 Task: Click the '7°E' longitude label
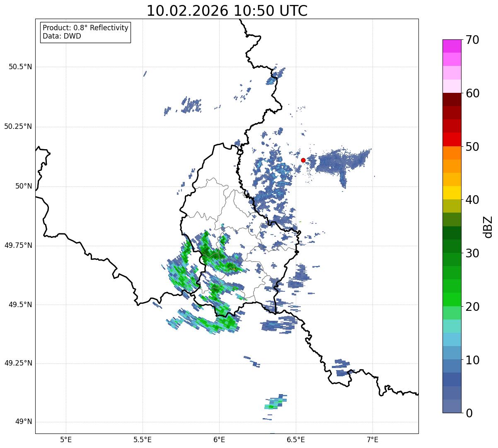(x=372, y=439)
